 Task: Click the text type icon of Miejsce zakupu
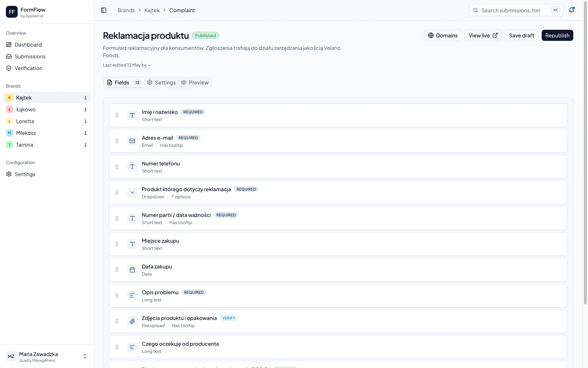(132, 244)
